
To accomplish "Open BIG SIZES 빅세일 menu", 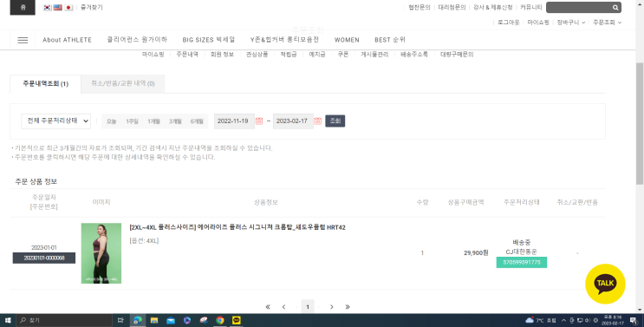I will [209, 40].
